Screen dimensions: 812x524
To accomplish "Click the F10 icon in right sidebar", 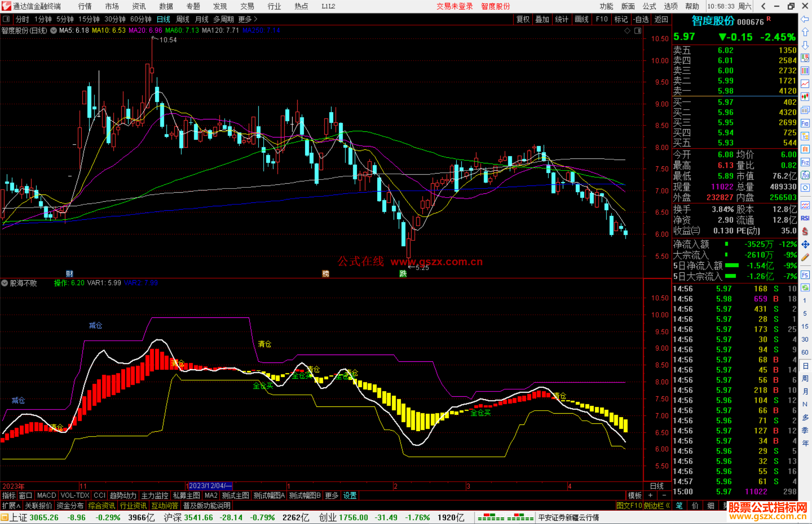I will (x=805, y=123).
